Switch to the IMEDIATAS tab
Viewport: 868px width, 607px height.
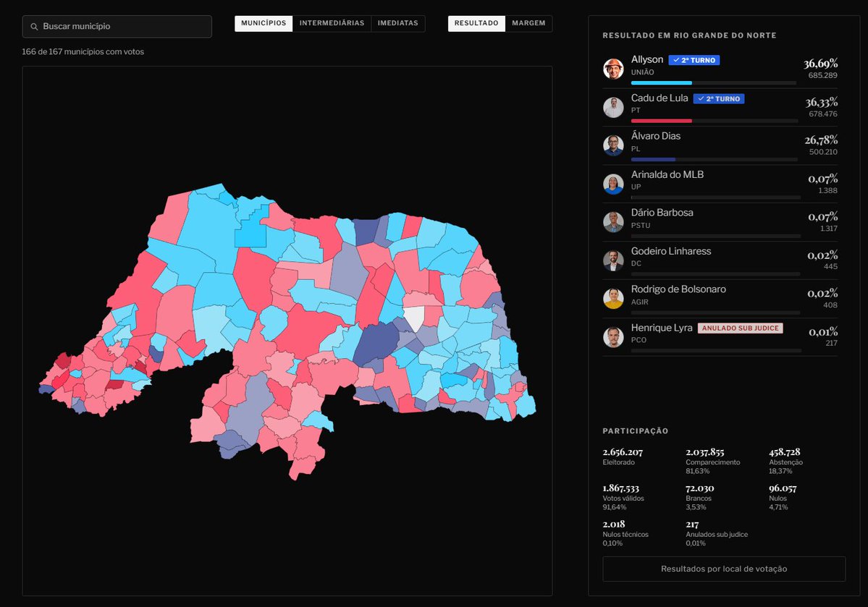point(398,23)
